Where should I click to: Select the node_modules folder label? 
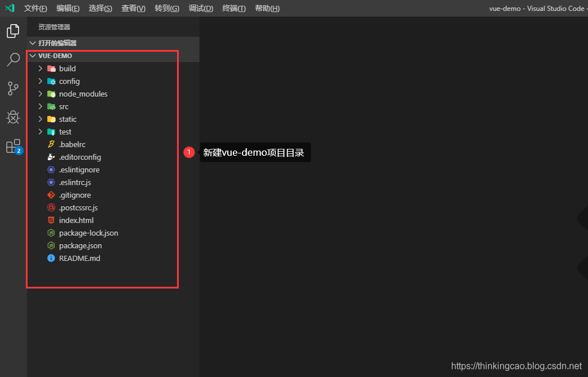pyautogui.click(x=83, y=94)
